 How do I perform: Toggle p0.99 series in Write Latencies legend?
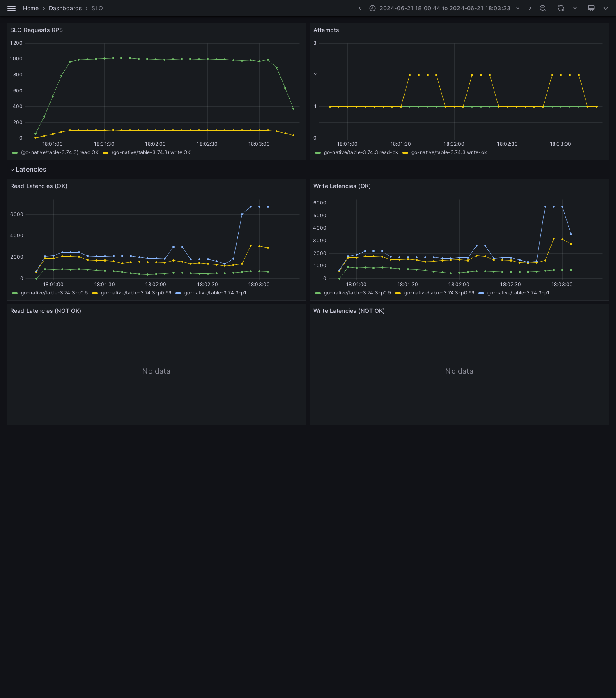439,293
